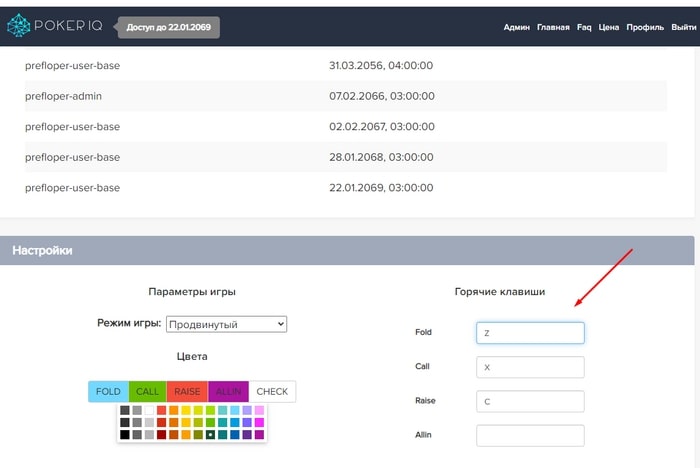Screen dimensions: 700x468
Task: Click the Цвета heading
Action: pos(192,356)
